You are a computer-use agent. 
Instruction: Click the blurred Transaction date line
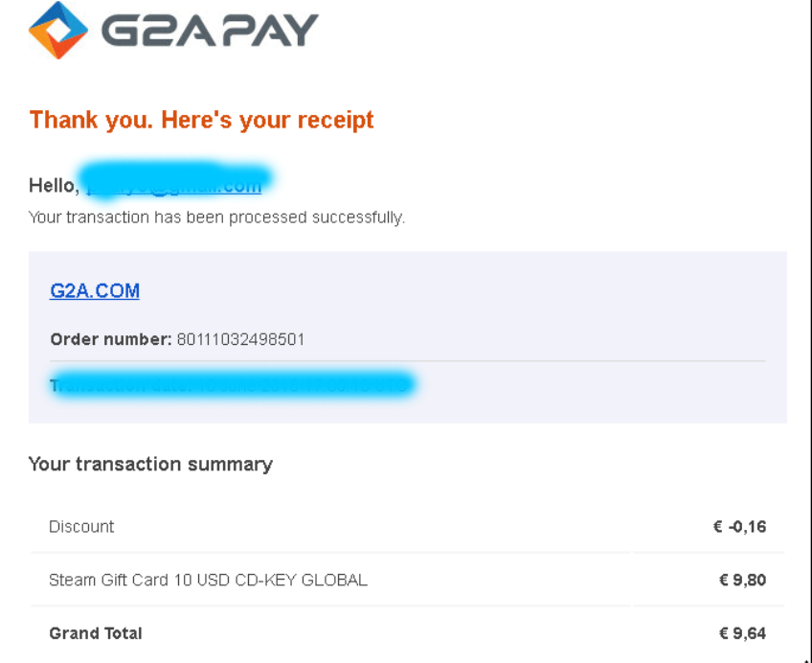click(x=232, y=385)
